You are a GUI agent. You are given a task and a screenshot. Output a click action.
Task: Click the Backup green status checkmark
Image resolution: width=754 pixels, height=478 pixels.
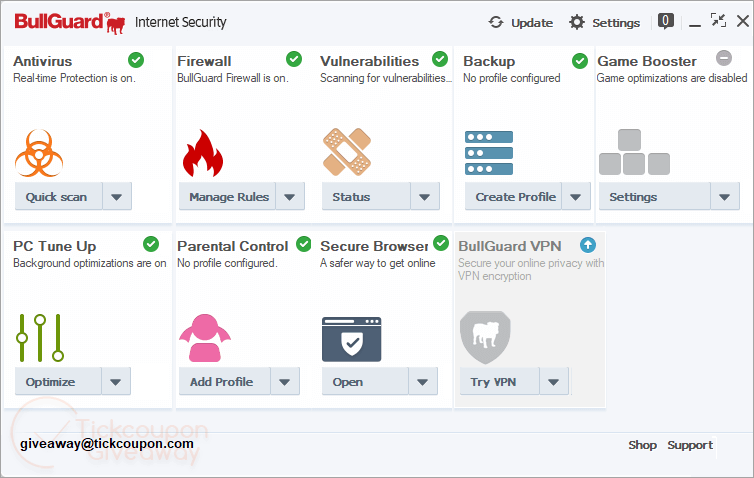tap(580, 61)
